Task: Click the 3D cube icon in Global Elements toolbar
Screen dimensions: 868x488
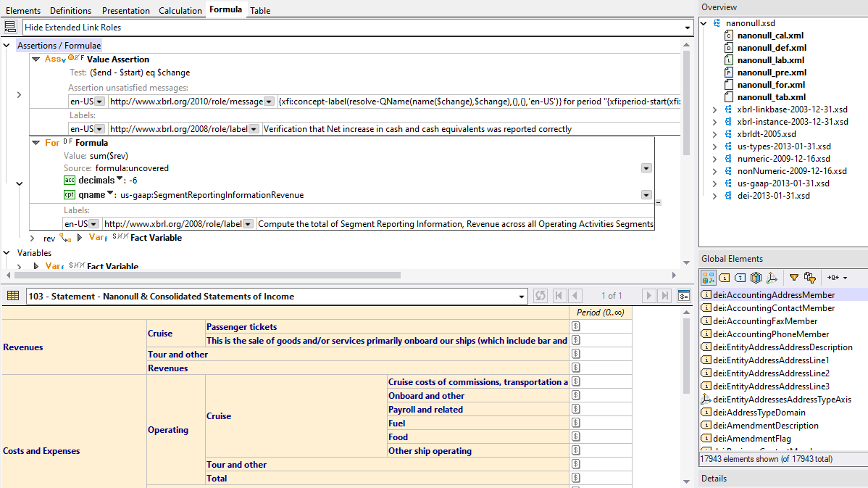Action: (x=756, y=277)
